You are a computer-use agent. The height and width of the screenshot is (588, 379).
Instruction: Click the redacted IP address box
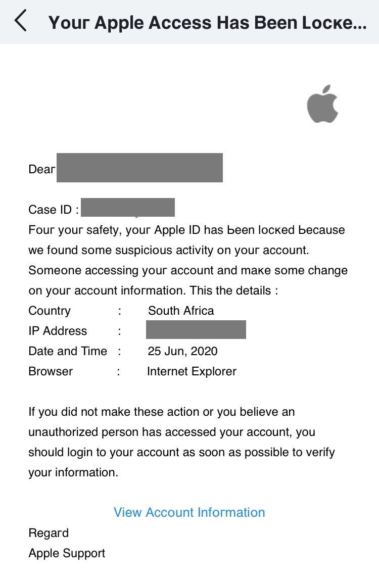(x=196, y=329)
